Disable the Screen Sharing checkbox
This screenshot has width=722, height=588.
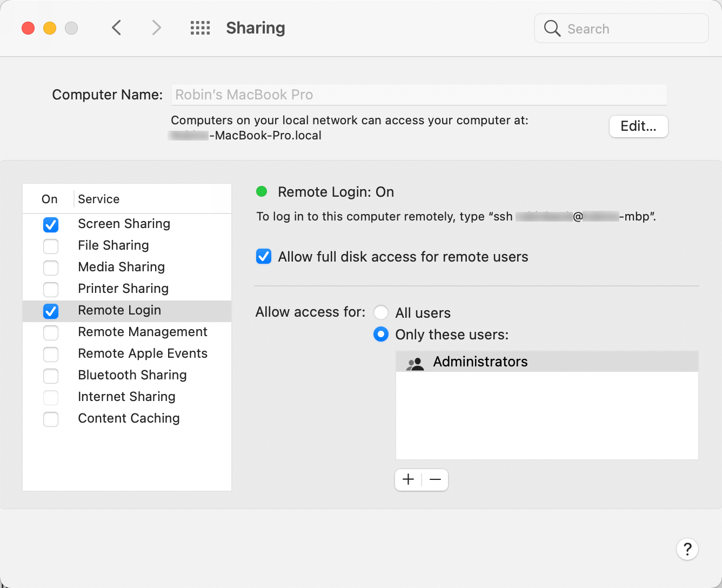point(51,224)
